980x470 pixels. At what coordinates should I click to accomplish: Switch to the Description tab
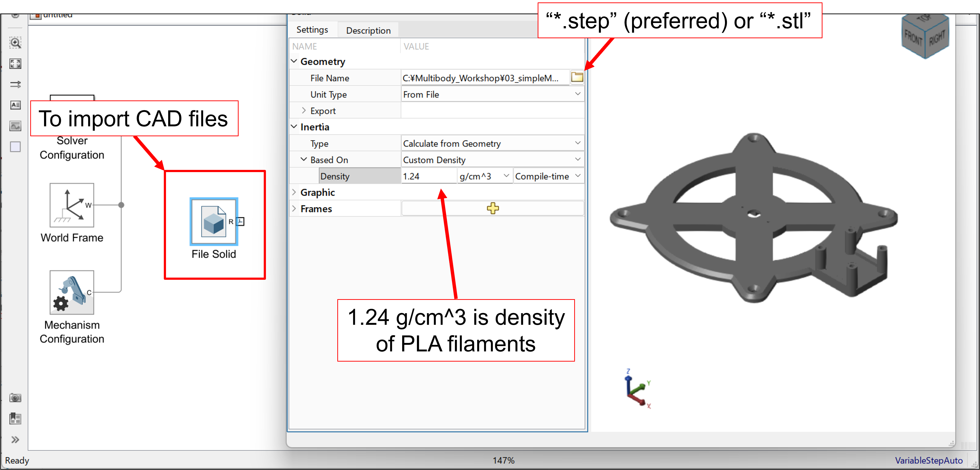pyautogui.click(x=368, y=30)
